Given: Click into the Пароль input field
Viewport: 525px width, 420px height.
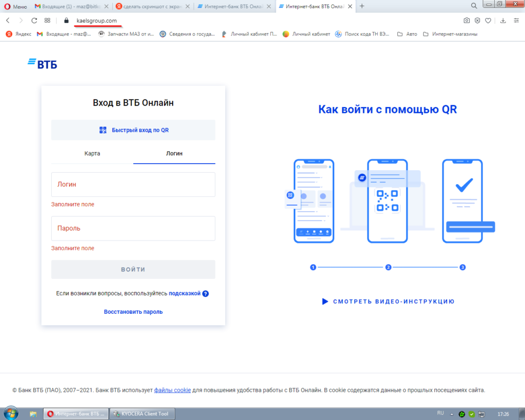Looking at the screenshot, I should click(x=133, y=229).
